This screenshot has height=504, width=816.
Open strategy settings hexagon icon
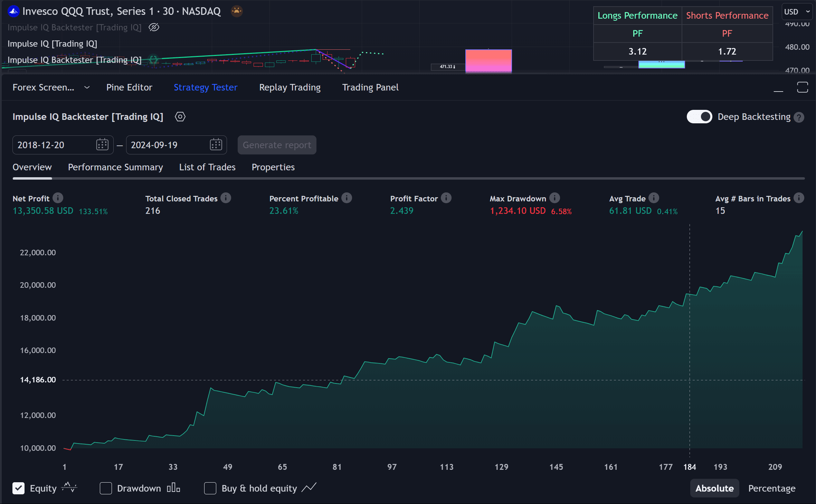tap(180, 117)
